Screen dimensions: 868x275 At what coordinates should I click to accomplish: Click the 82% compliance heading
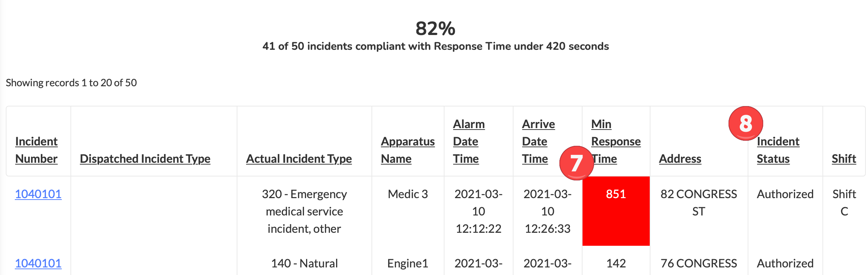(435, 29)
